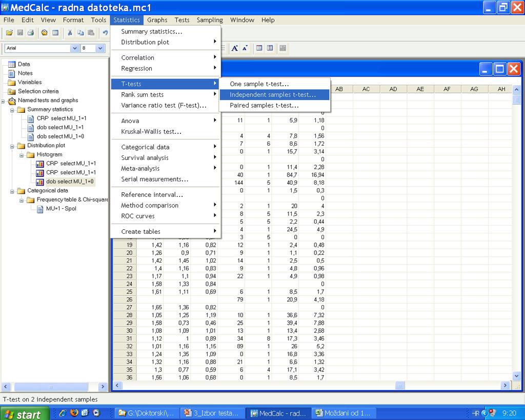Viewport: 525px width, 420px height.
Task: Click spreadsheet horizontal scrollbar right arrow
Action: coord(505,386)
